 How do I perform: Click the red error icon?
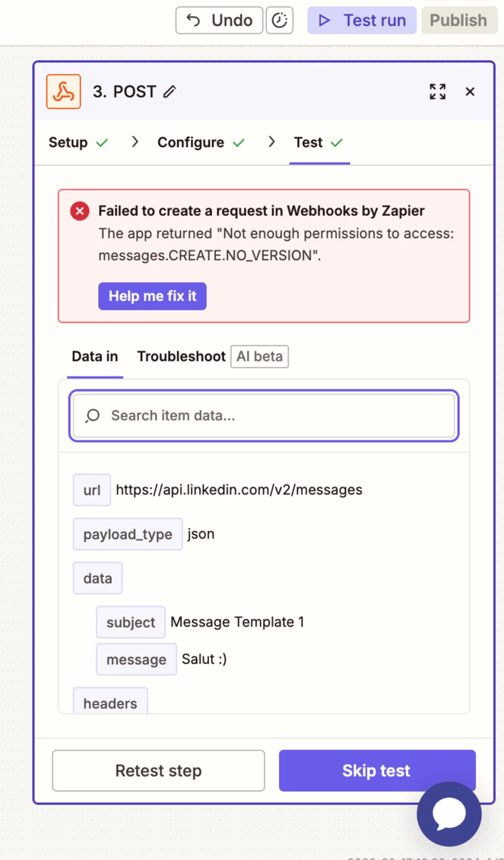pyautogui.click(x=80, y=211)
